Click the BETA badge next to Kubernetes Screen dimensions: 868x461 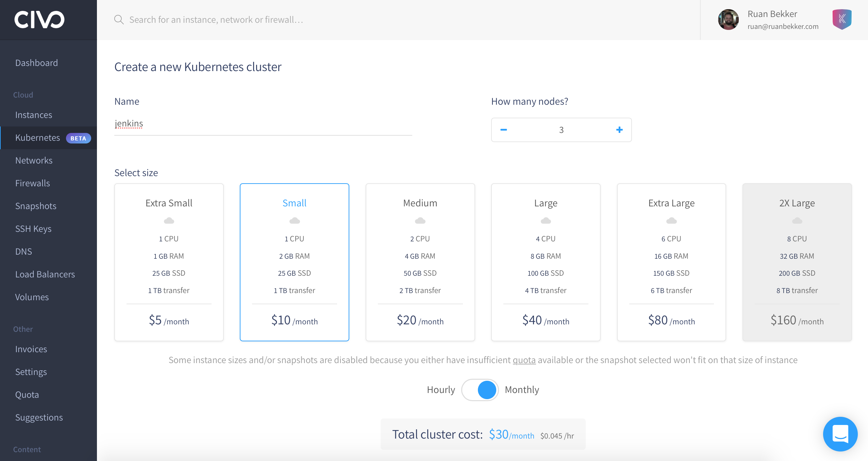pos(78,138)
